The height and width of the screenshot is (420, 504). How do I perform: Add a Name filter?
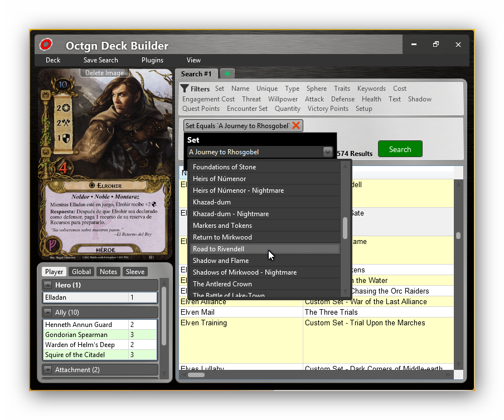240,89
